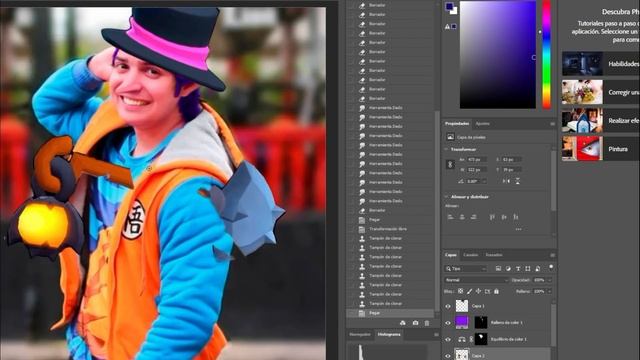
Task: Open the Pintura tutorial card
Action: click(600, 149)
